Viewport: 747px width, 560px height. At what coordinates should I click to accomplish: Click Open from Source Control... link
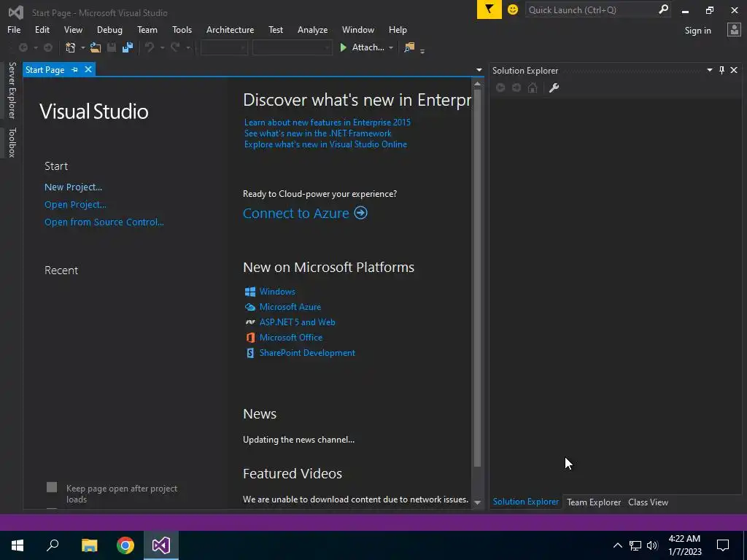pyautogui.click(x=104, y=222)
